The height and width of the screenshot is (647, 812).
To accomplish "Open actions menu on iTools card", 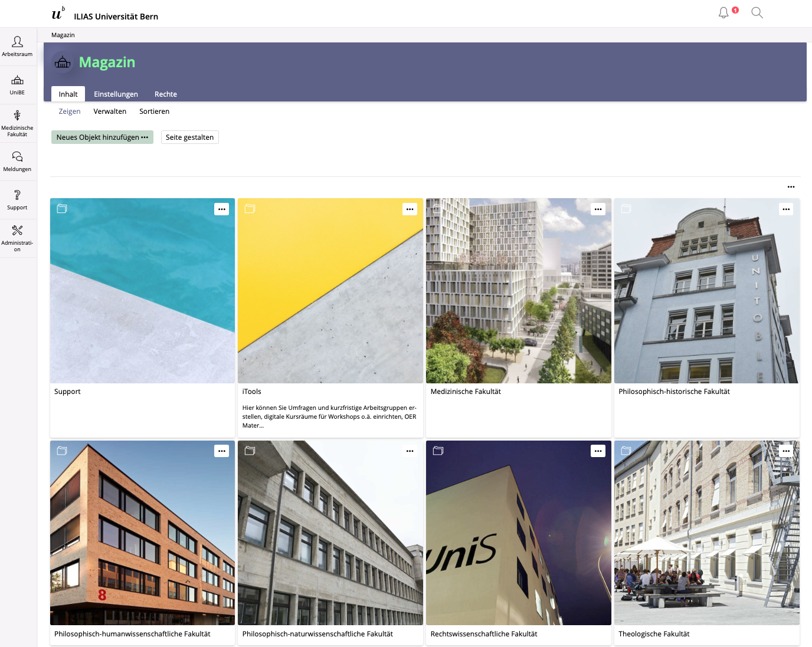I will 410,209.
